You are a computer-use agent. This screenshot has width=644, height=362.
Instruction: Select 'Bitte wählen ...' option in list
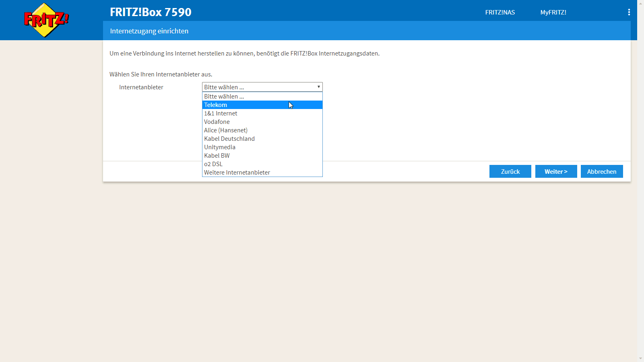pos(262,97)
